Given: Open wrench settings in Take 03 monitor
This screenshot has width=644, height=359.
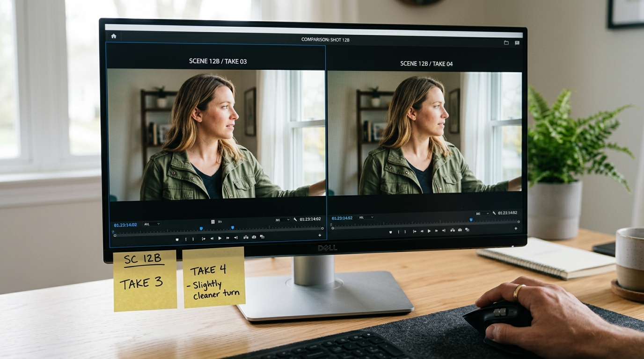Looking at the screenshot, I should (x=295, y=219).
